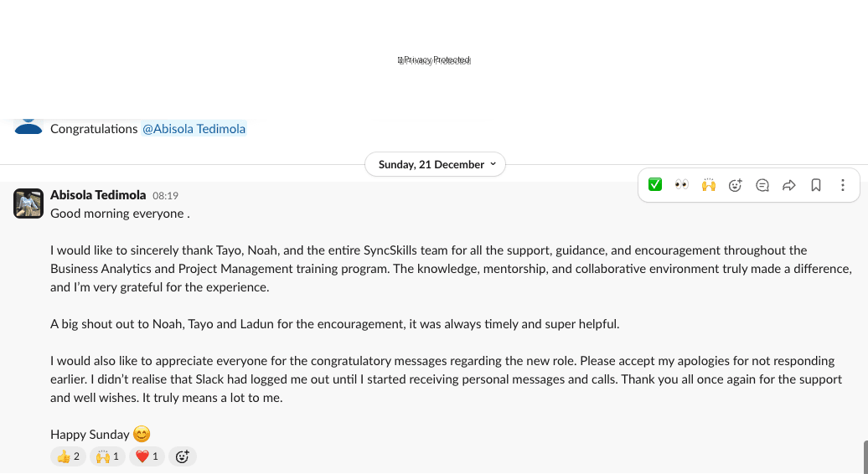The height and width of the screenshot is (474, 868).
Task: Click the avatar beside the Congratulations message
Action: click(x=28, y=126)
